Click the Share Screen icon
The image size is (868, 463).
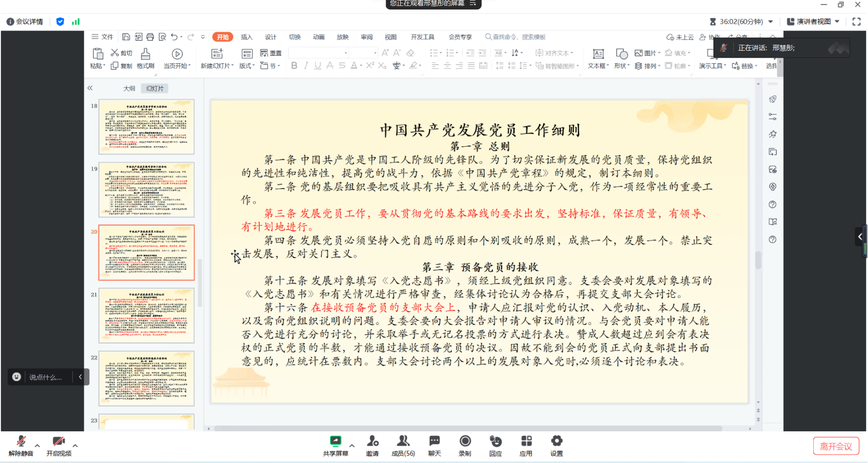[x=335, y=442]
